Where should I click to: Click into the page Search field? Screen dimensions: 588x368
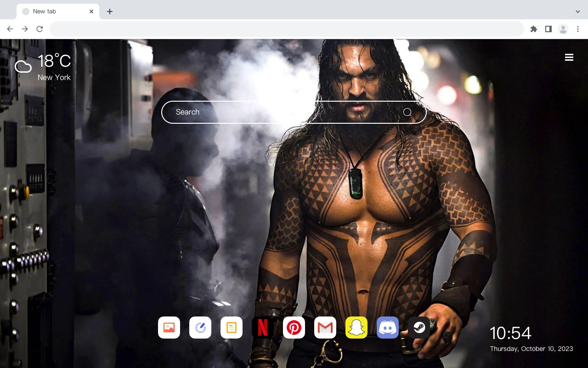point(294,112)
